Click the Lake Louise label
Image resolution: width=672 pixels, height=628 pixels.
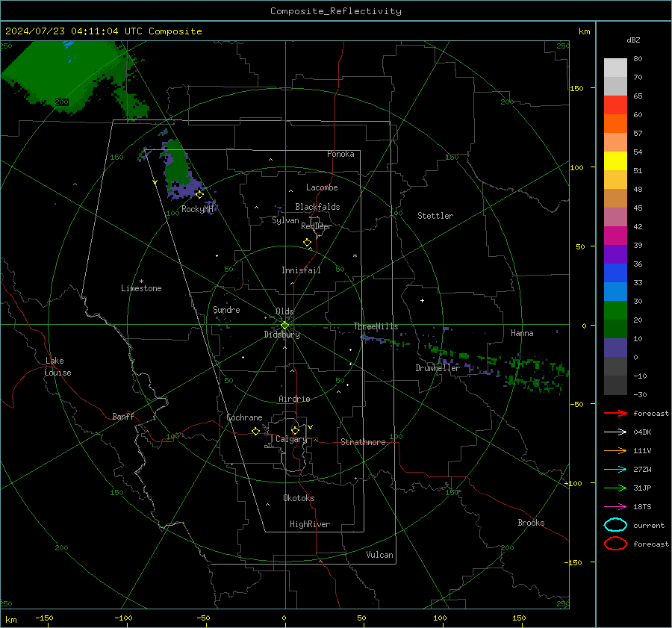[x=57, y=367]
